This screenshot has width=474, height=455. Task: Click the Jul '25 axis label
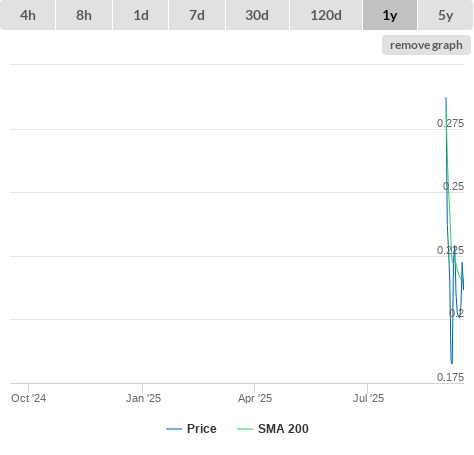point(368,398)
